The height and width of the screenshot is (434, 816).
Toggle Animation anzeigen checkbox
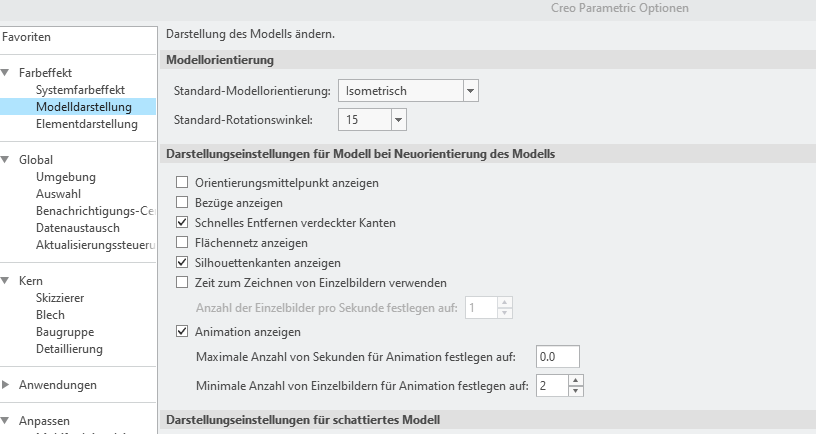[x=182, y=331]
